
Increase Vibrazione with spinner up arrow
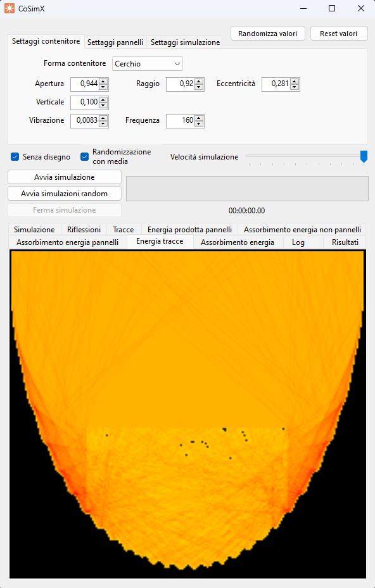coord(104,118)
